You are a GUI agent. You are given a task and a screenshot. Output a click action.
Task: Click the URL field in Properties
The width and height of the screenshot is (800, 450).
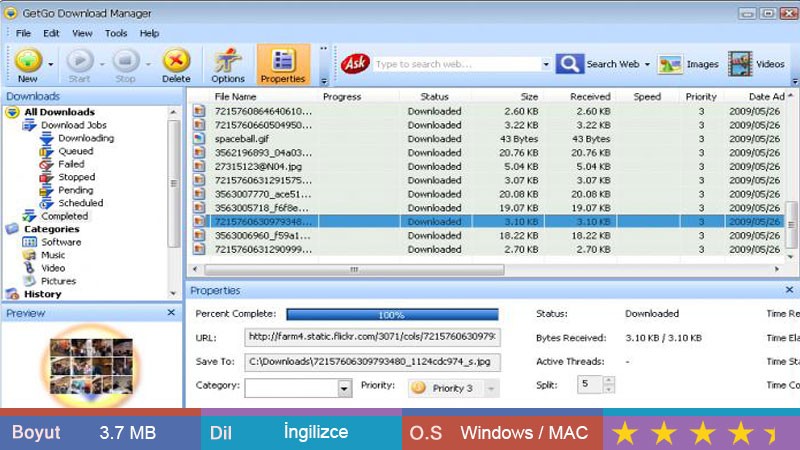372,337
